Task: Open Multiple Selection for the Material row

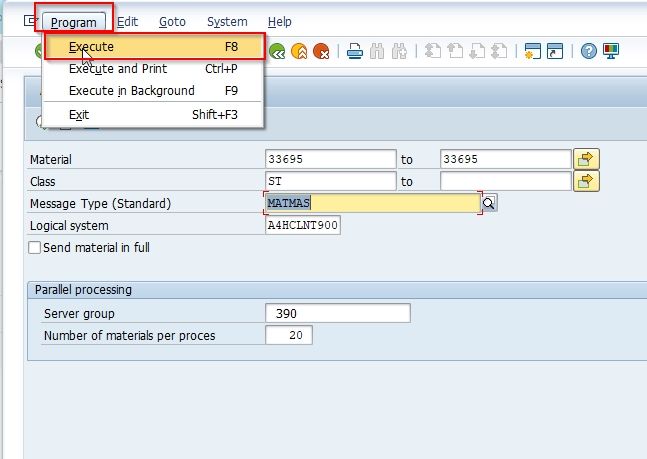Action: (x=586, y=159)
